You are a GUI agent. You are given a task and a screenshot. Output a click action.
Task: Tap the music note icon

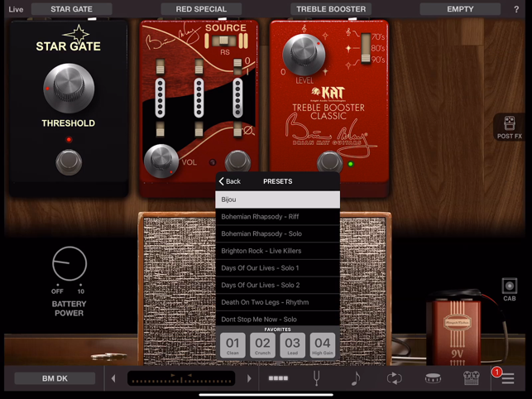click(x=355, y=378)
